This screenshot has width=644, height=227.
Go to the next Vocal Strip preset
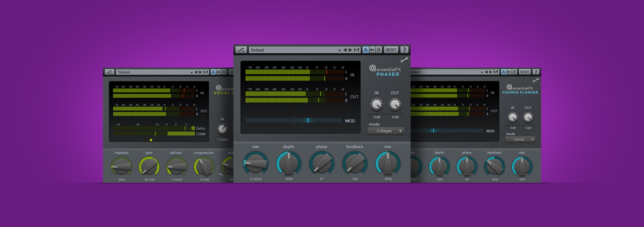pyautogui.click(x=200, y=72)
